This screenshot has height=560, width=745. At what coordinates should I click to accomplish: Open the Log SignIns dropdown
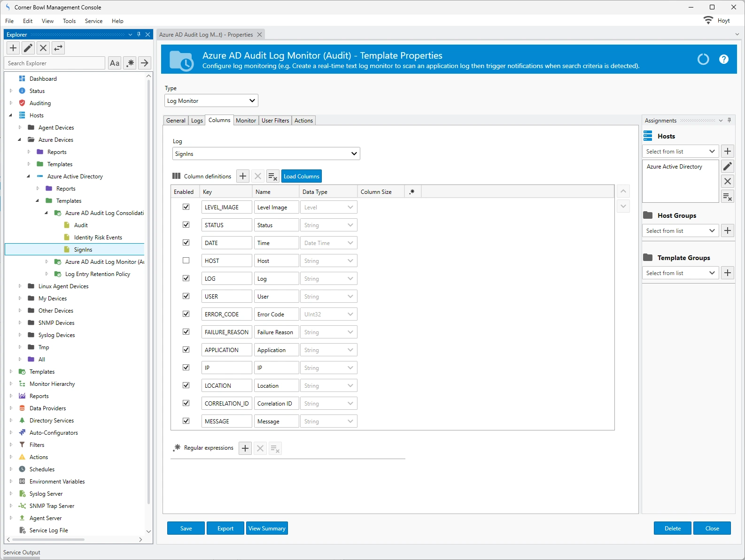tap(266, 154)
